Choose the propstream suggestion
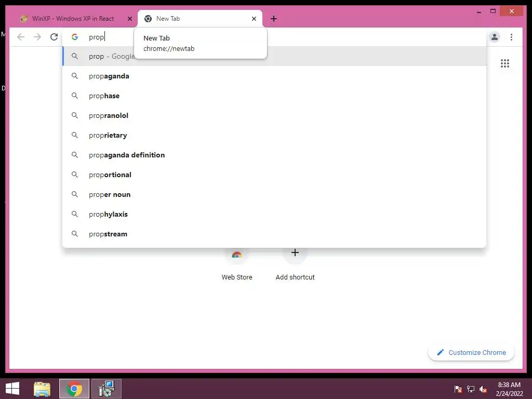Screen dimensions: 532x399 (274, 234)
